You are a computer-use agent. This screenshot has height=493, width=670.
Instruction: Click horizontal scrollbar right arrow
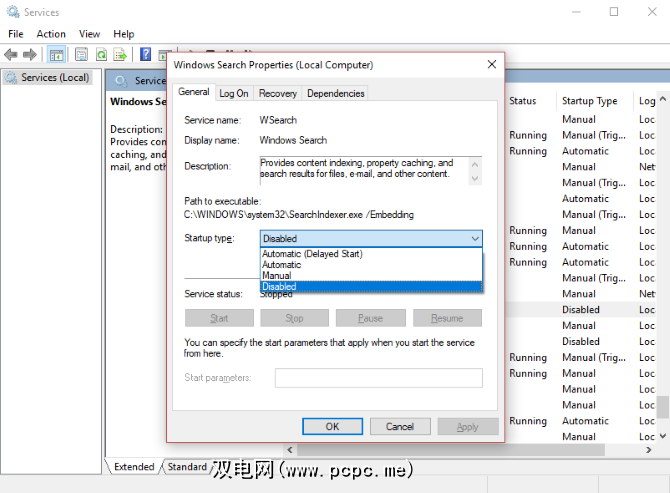pos(649,449)
